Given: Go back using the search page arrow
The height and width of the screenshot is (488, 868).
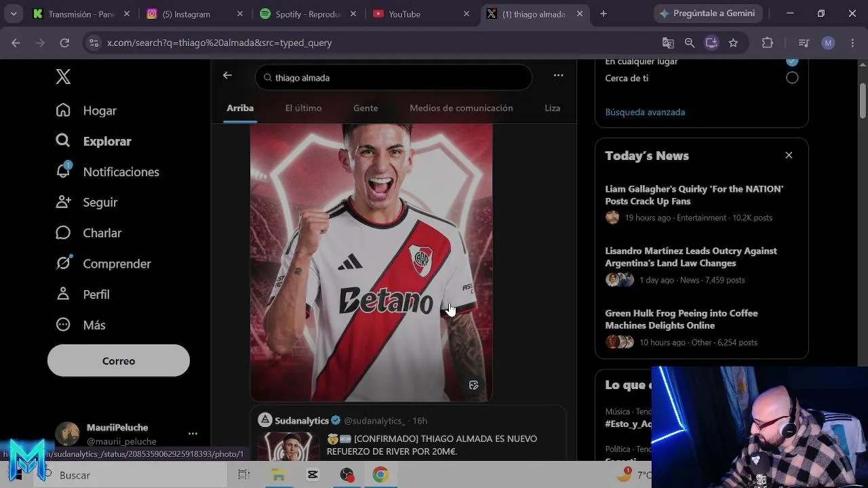Looking at the screenshot, I should click(227, 75).
